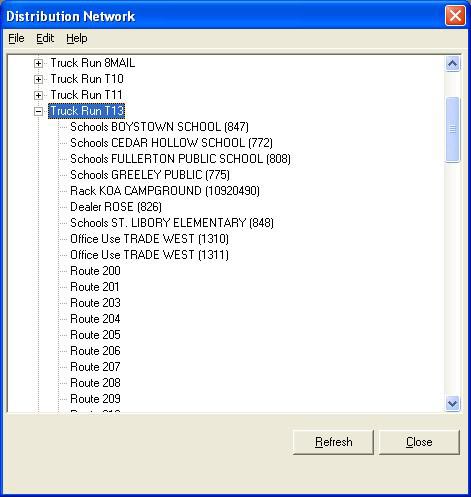Expand the Truck Run T10 node
The height and width of the screenshot is (497, 471).
click(38, 79)
